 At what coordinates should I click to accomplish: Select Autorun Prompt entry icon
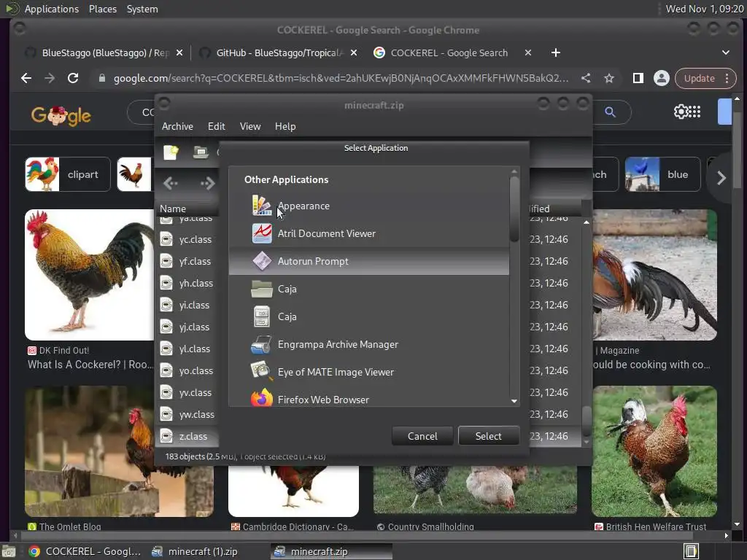[262, 261]
